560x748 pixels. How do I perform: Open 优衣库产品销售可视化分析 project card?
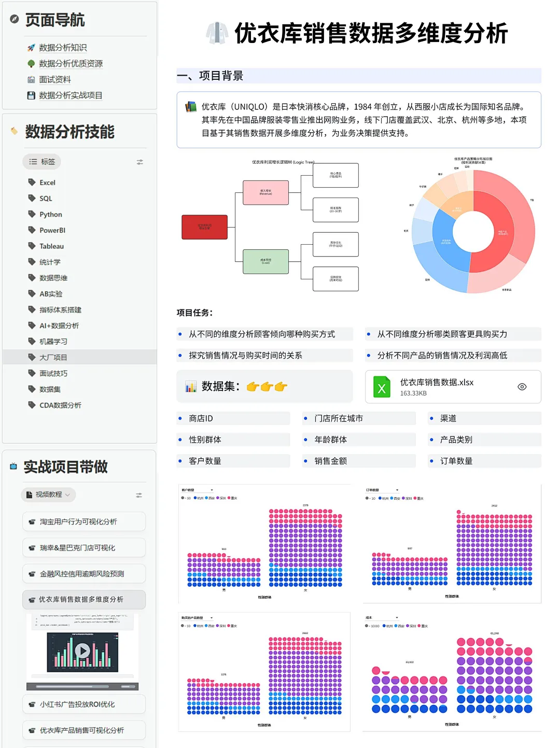(x=84, y=730)
